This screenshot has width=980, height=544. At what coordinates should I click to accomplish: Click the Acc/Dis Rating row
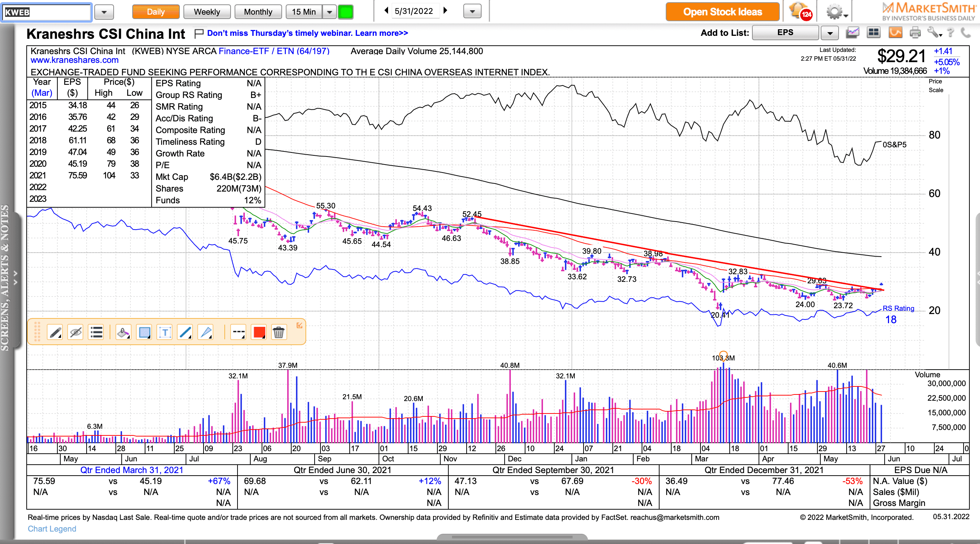208,118
